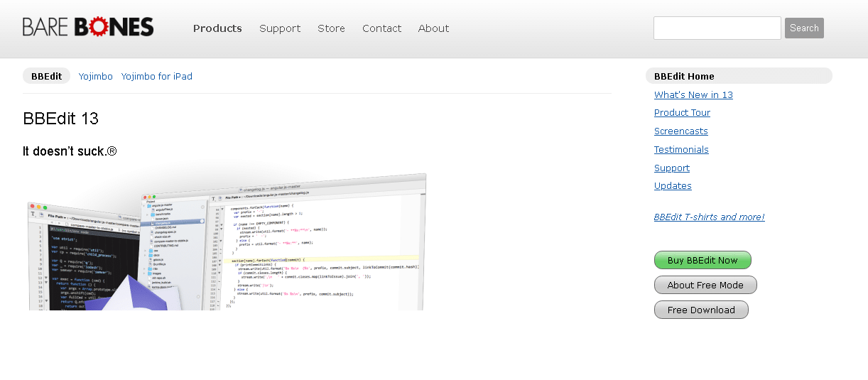The width and height of the screenshot is (868, 380).
Task: Check the Updates link
Action: pyautogui.click(x=673, y=186)
